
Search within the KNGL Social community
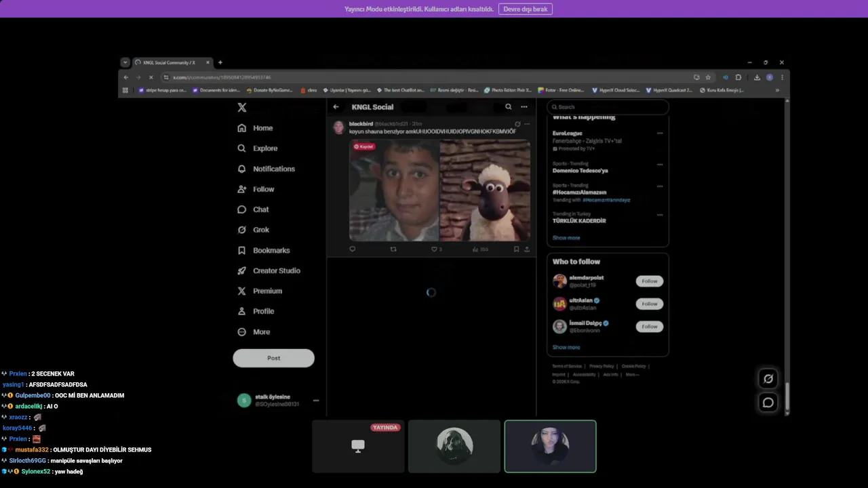pos(508,107)
